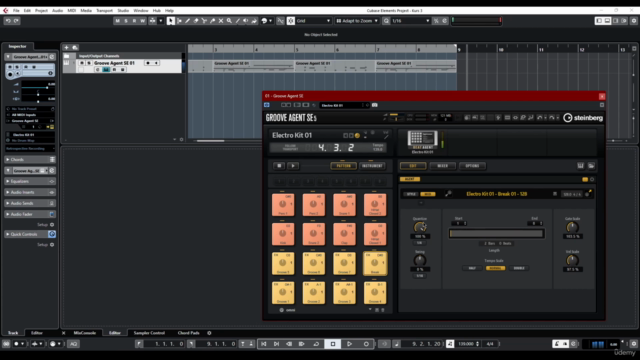Adjust the Quantize knob in Groove Agent
The width and height of the screenshot is (640, 360).
tap(420, 227)
